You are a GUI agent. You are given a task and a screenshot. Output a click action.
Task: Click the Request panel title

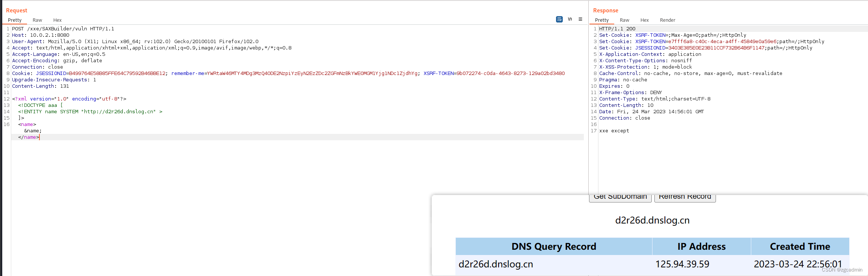[17, 10]
